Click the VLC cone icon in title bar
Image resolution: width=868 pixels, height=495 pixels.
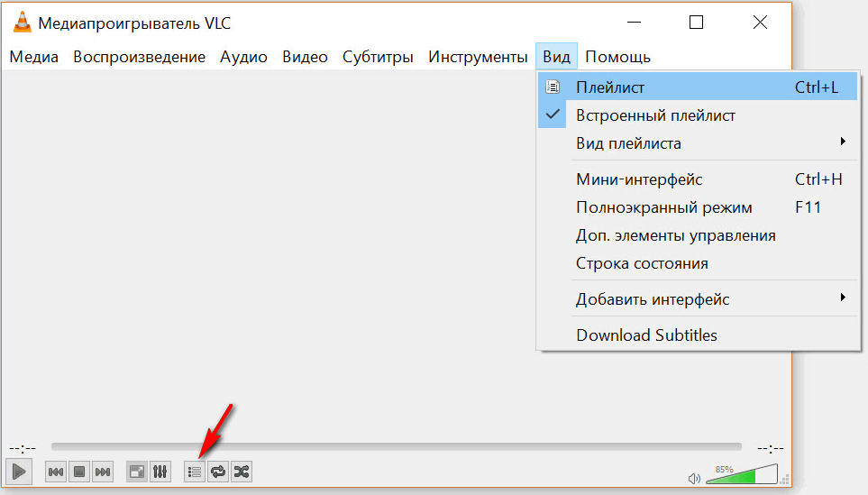(x=23, y=23)
